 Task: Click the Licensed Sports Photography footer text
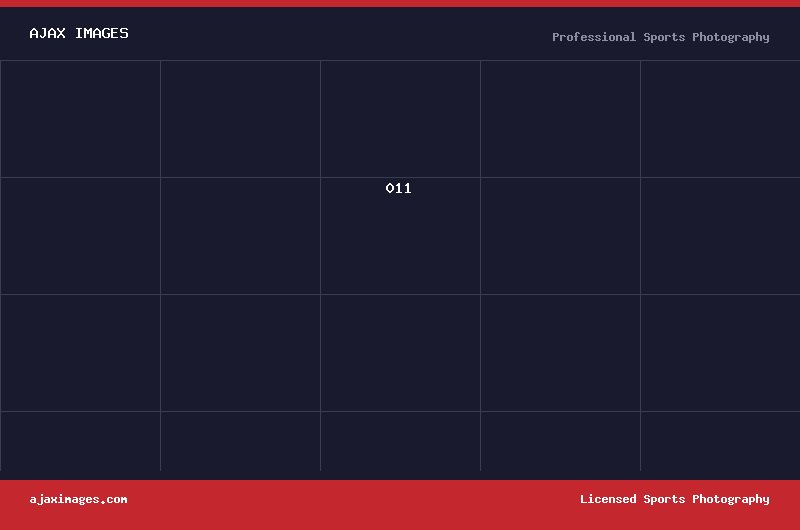(x=674, y=499)
